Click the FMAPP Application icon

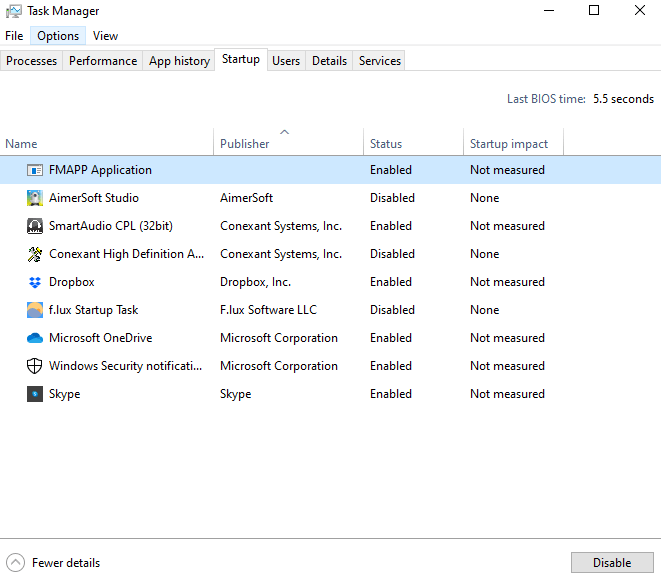pyautogui.click(x=35, y=170)
